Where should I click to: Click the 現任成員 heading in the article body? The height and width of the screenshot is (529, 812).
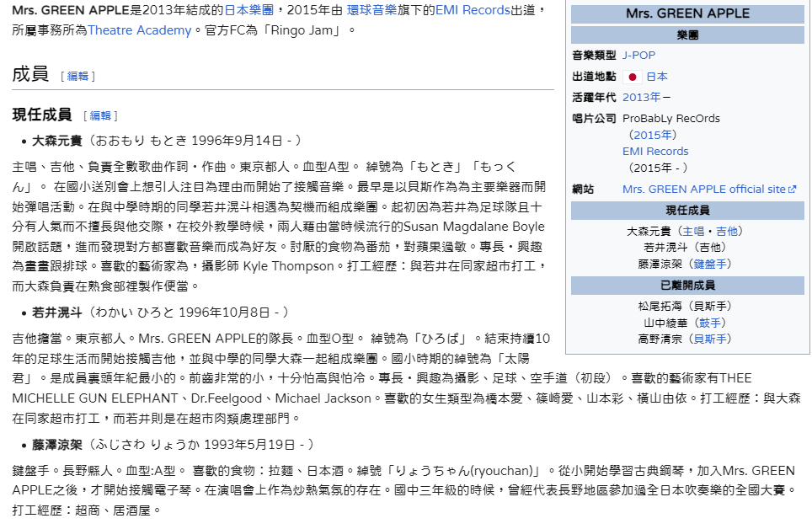(42, 115)
